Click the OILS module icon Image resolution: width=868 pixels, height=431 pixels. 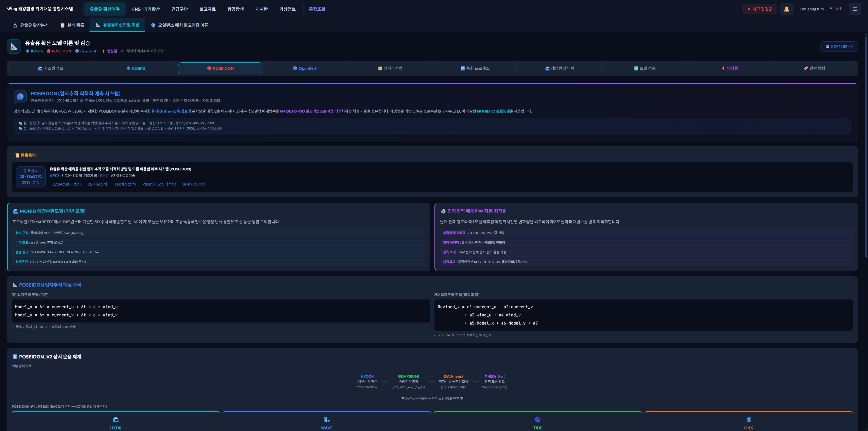point(748,419)
